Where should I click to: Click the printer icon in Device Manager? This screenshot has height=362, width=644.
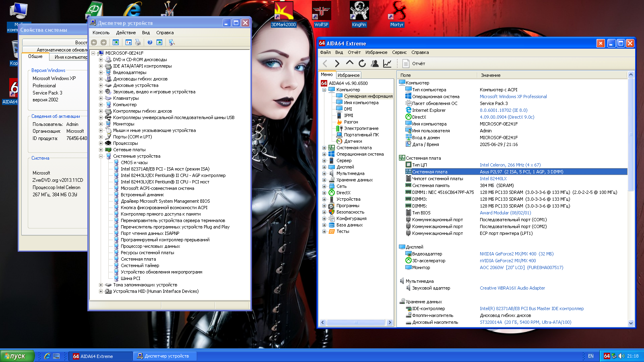138,42
